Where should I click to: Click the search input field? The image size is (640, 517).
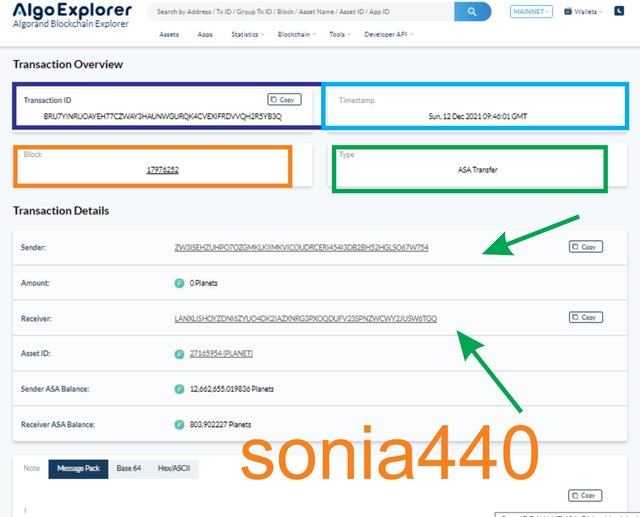pyautogui.click(x=300, y=11)
